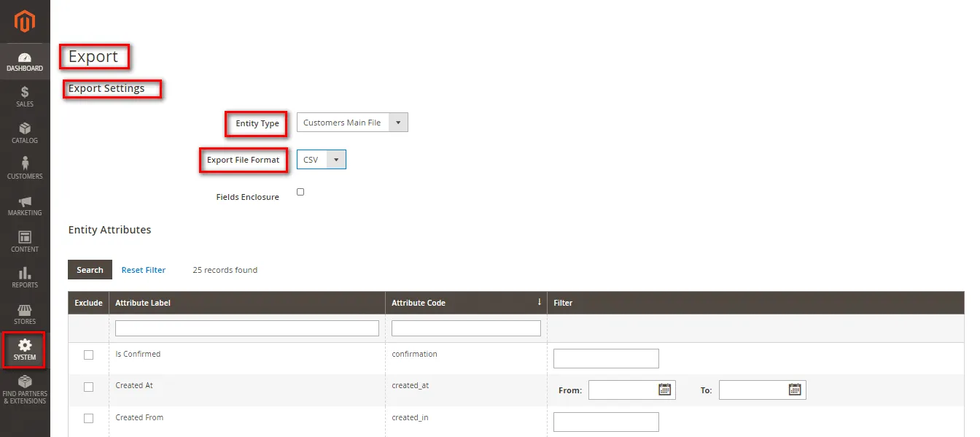
Task: Click the Magento logo icon
Action: tap(25, 22)
